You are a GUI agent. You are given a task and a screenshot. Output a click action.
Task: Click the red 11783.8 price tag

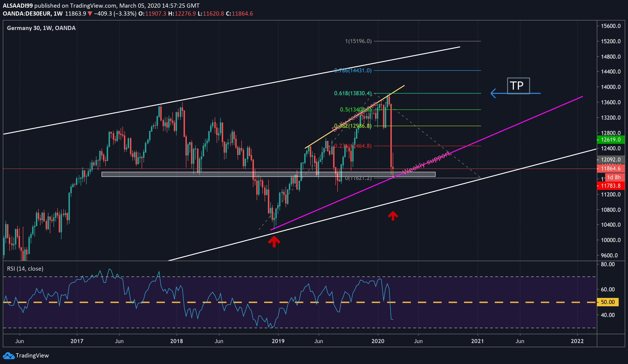tap(611, 185)
